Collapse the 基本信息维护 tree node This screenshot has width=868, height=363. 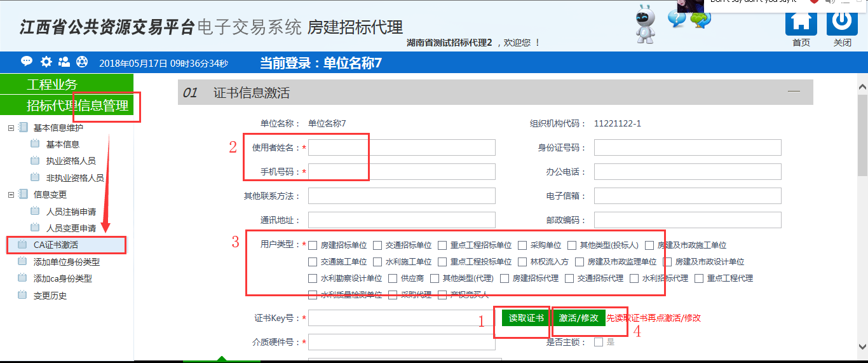pos(11,128)
